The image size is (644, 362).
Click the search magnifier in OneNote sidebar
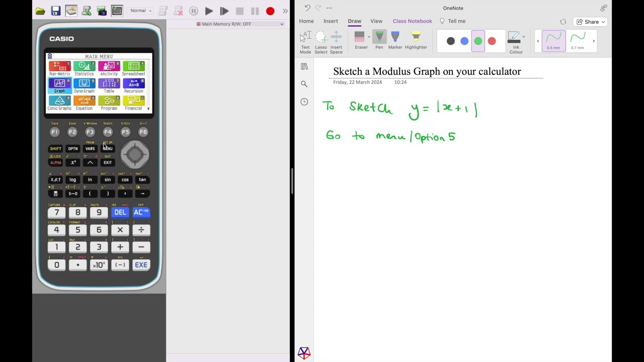point(304,84)
